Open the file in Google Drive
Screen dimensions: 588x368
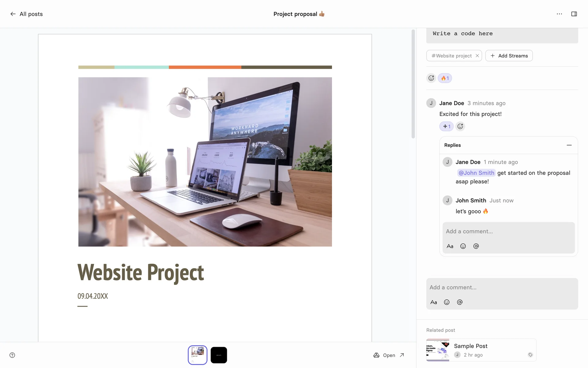coord(389,355)
